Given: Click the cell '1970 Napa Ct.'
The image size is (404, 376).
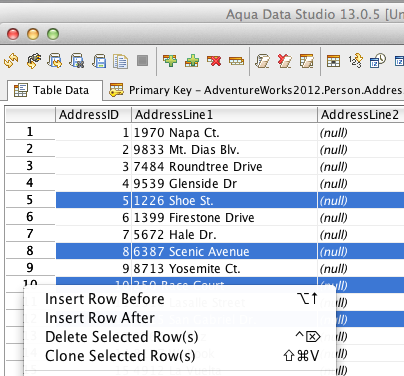Looking at the screenshot, I should point(224,133).
